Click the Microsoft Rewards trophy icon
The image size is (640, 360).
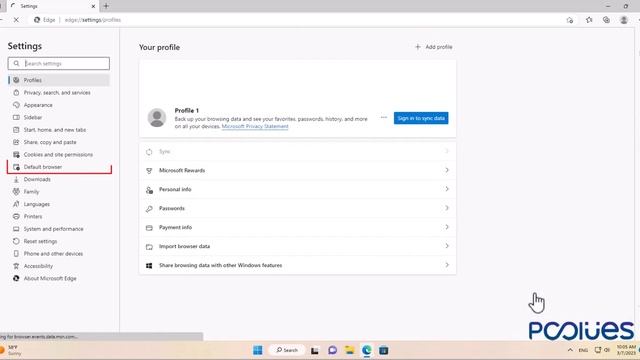tap(149, 171)
